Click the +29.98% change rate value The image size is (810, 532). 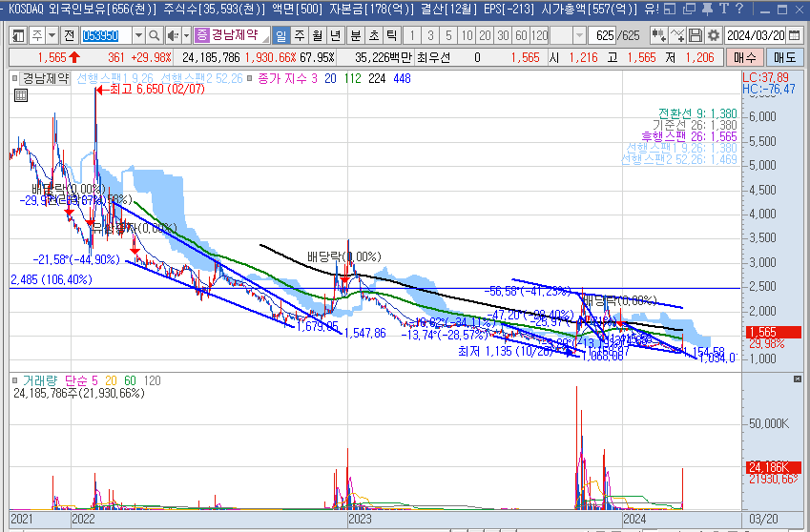[151, 57]
